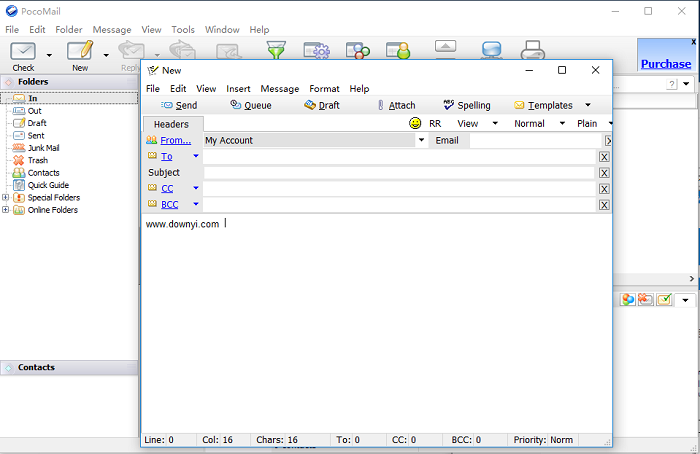Run the Spelling check tool
This screenshot has height=454, width=700.
[x=466, y=105]
